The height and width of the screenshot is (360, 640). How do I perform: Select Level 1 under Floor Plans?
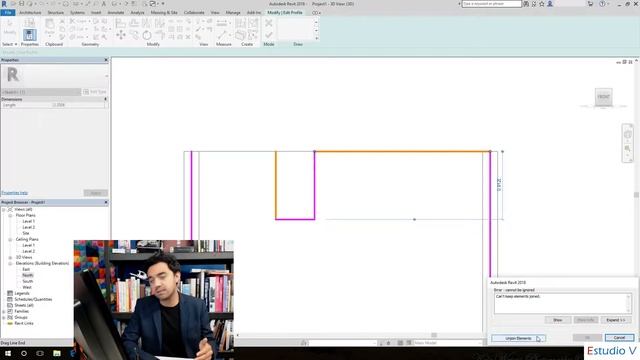coord(28,221)
